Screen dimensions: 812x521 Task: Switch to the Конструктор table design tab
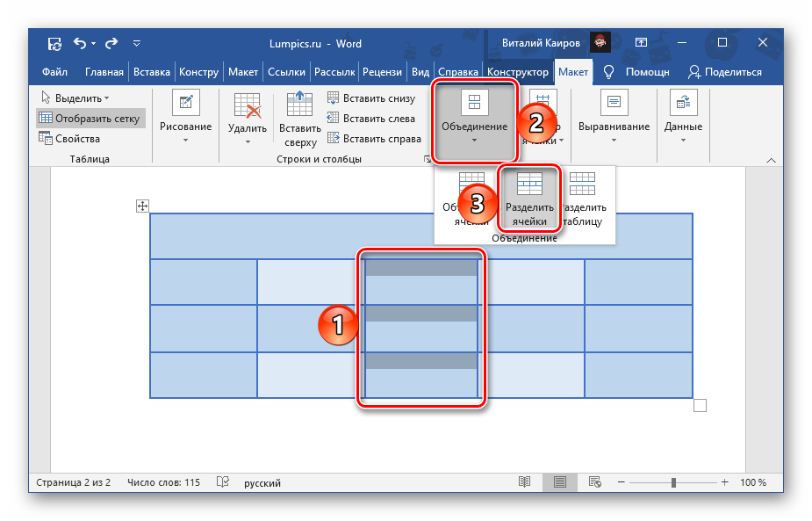(x=517, y=72)
